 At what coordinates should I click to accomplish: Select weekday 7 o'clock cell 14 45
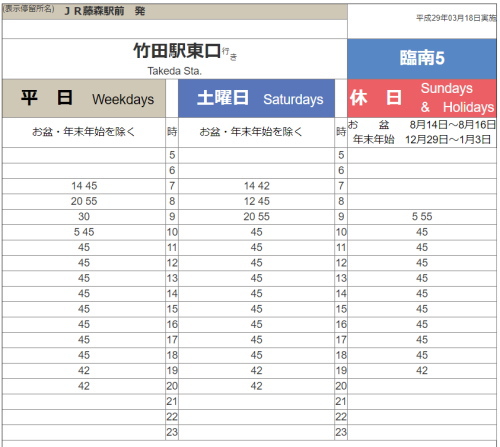pos(84,186)
